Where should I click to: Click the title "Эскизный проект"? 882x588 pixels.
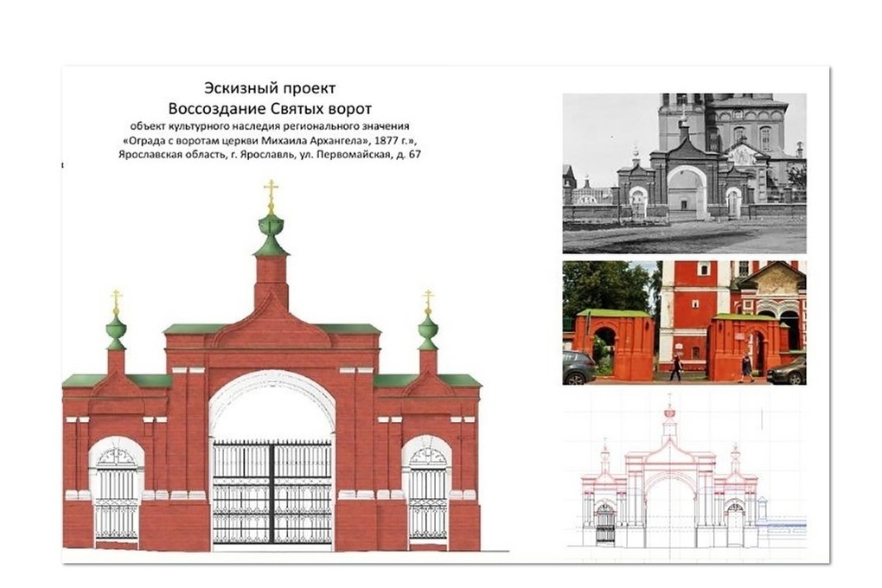pyautogui.click(x=270, y=88)
